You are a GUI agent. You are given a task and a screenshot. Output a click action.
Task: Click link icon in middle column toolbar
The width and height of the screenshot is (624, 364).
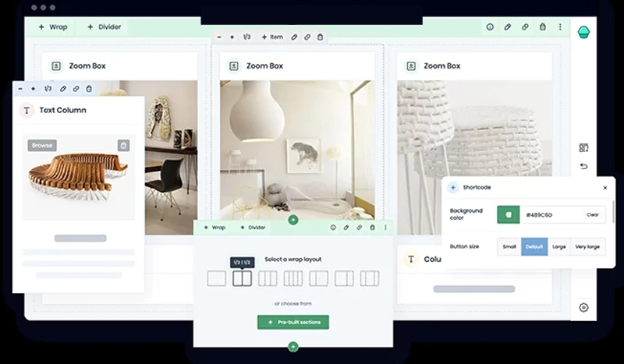(x=307, y=37)
